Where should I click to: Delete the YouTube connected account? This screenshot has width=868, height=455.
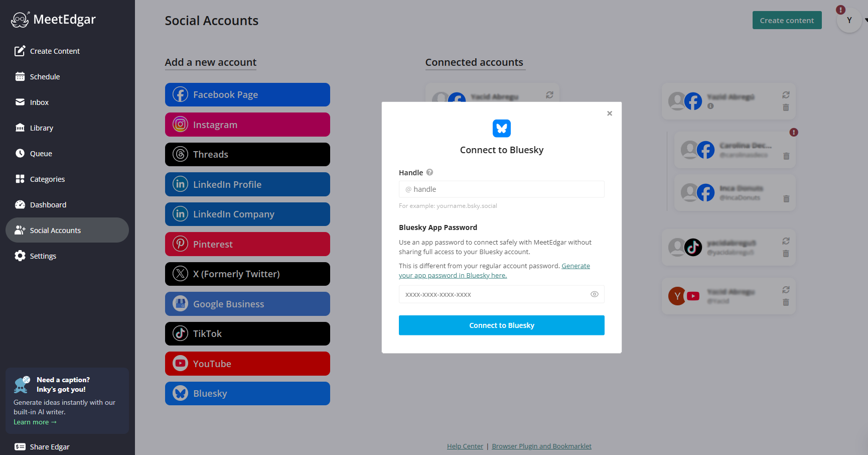point(786,302)
